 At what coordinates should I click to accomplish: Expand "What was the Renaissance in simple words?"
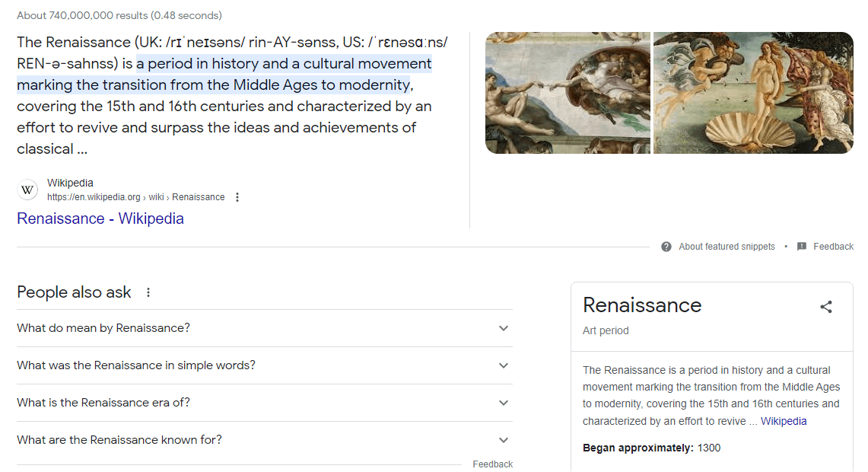point(265,365)
